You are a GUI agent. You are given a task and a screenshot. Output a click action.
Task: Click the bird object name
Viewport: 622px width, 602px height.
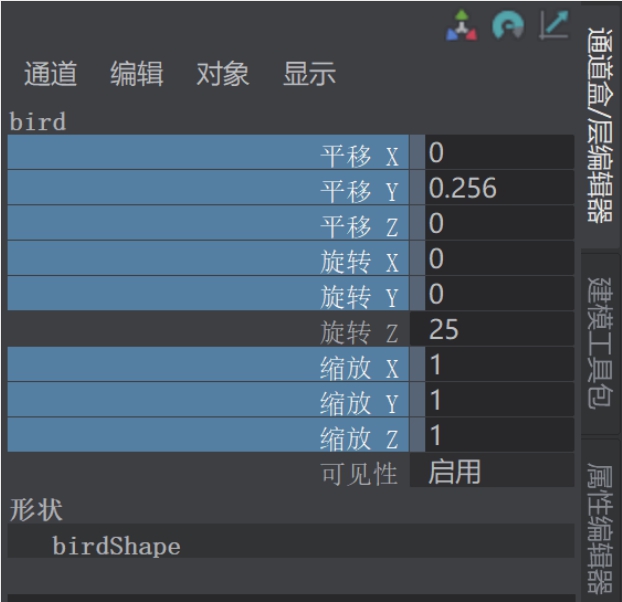click(38, 122)
